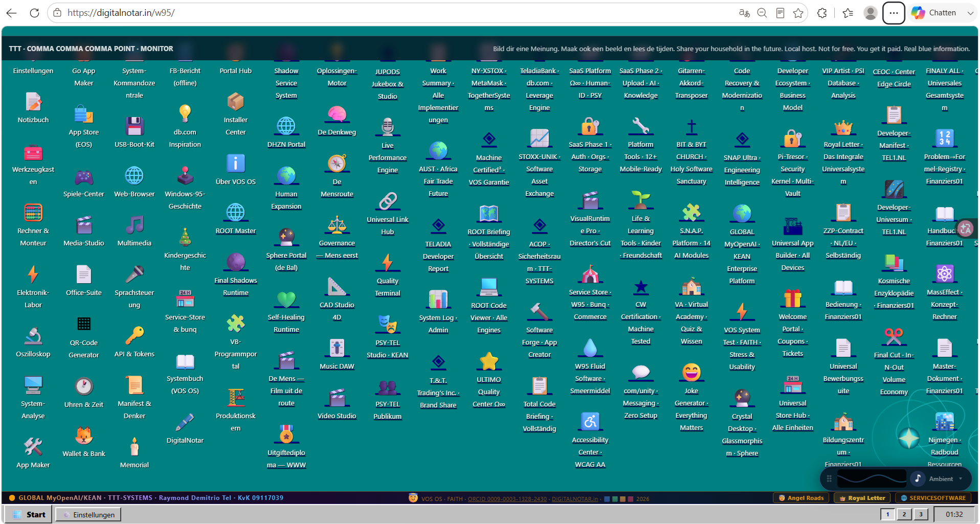Open the Sprachsteuerung microphone icon
The width and height of the screenshot is (980, 524).
click(135, 275)
